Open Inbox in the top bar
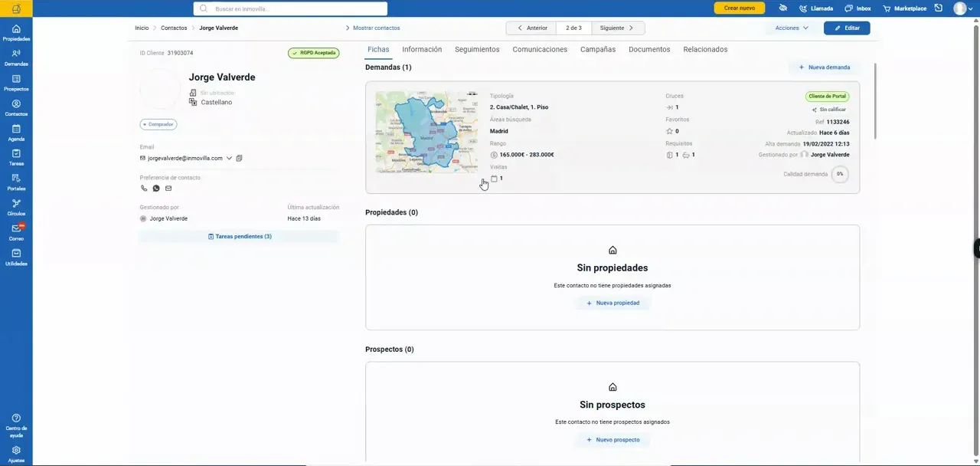The width and height of the screenshot is (980, 466). coord(857,8)
